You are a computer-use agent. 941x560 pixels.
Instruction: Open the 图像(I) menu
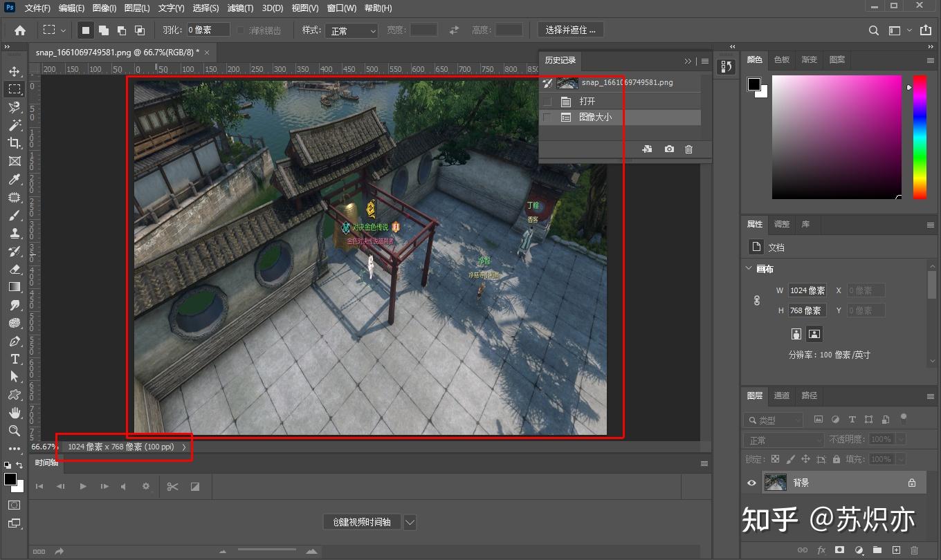104,8
